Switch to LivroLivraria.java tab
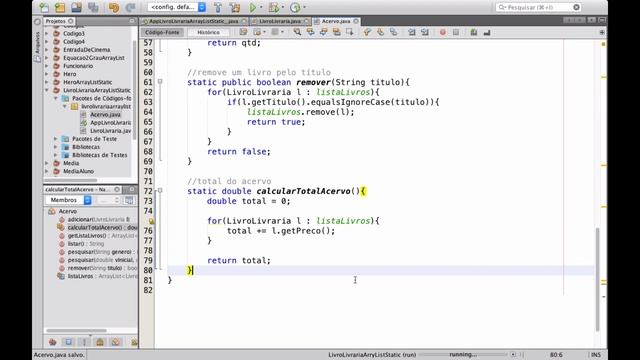This screenshot has height=360, width=640. (280, 21)
